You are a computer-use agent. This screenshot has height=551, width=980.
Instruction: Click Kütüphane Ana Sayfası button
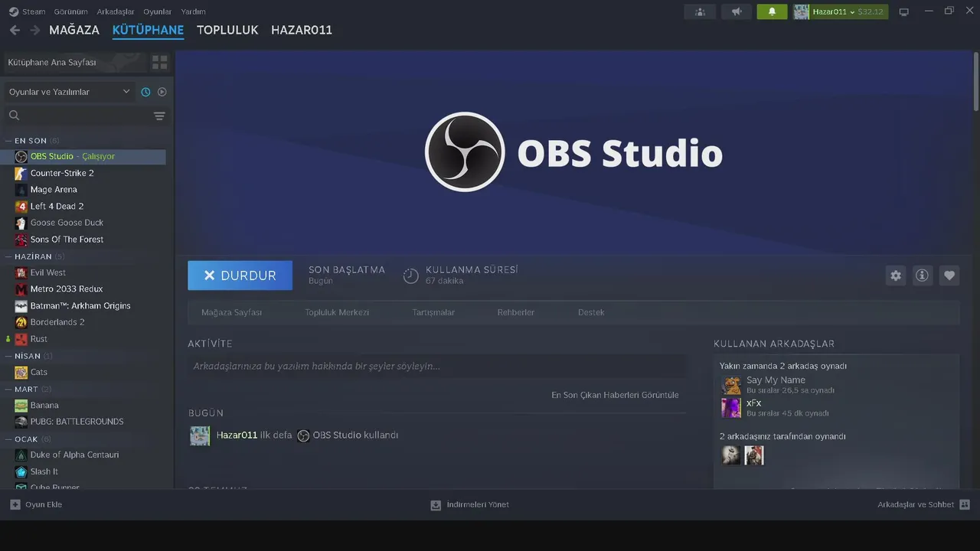[x=74, y=62]
